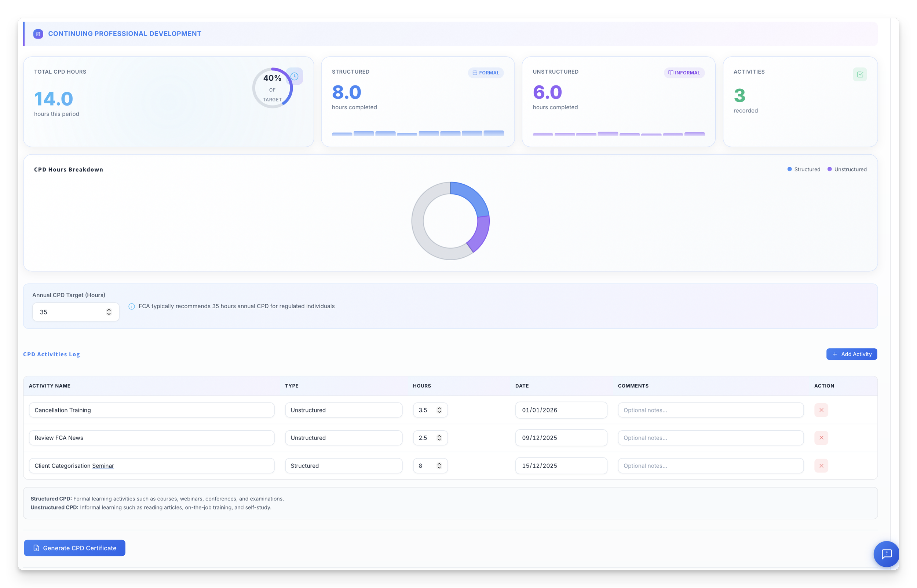Click the green checkmark Activities icon

pyautogui.click(x=860, y=74)
